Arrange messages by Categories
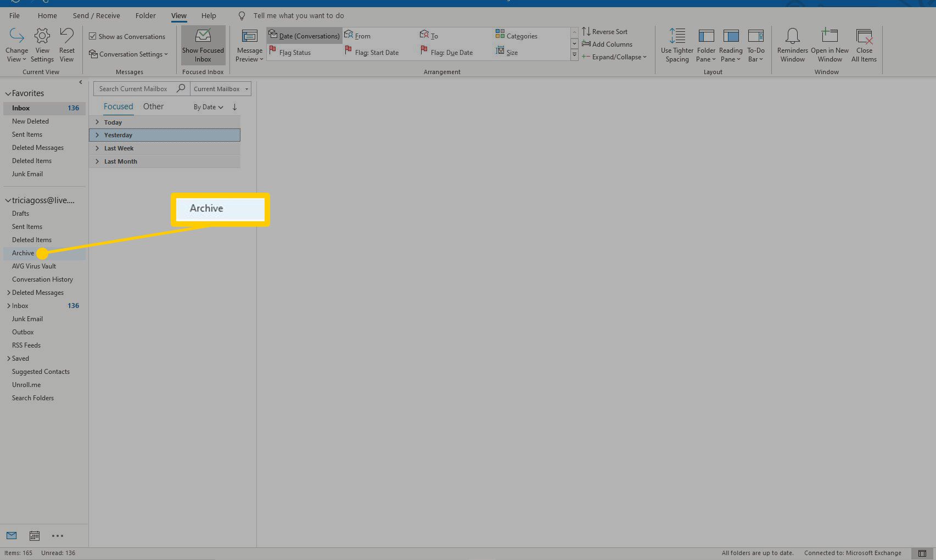This screenshot has height=560, width=936. (x=516, y=36)
